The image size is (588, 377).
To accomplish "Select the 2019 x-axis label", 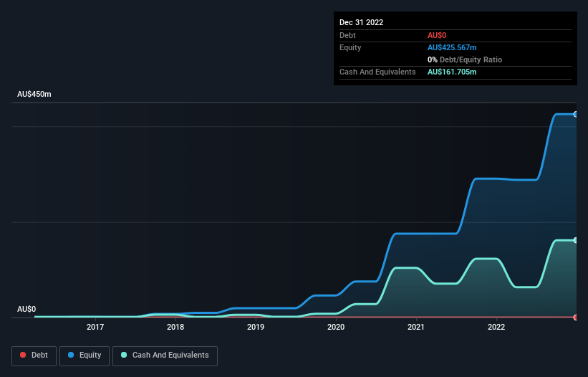I will tap(256, 327).
